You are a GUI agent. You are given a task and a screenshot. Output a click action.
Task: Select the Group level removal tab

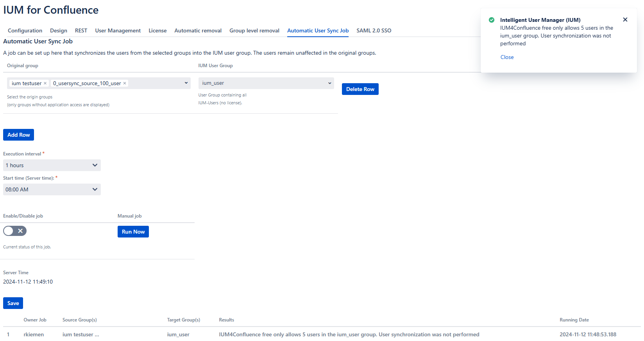(x=254, y=30)
